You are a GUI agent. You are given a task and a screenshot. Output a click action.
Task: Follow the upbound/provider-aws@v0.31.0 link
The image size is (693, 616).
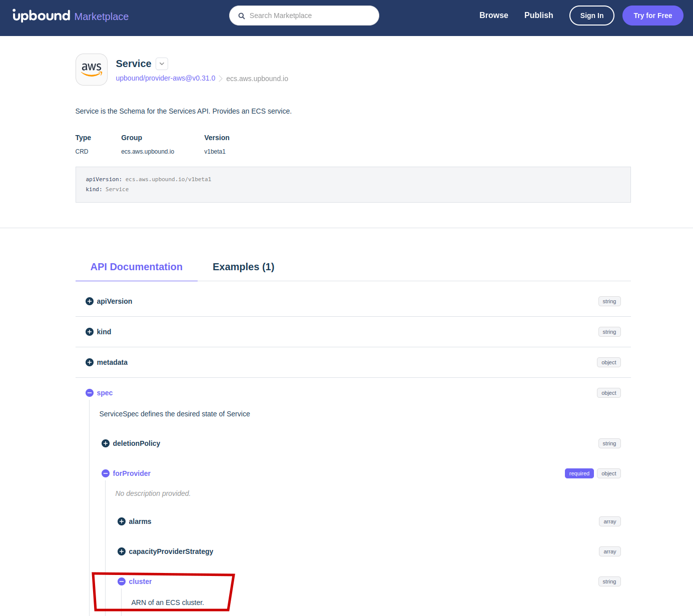tap(165, 78)
